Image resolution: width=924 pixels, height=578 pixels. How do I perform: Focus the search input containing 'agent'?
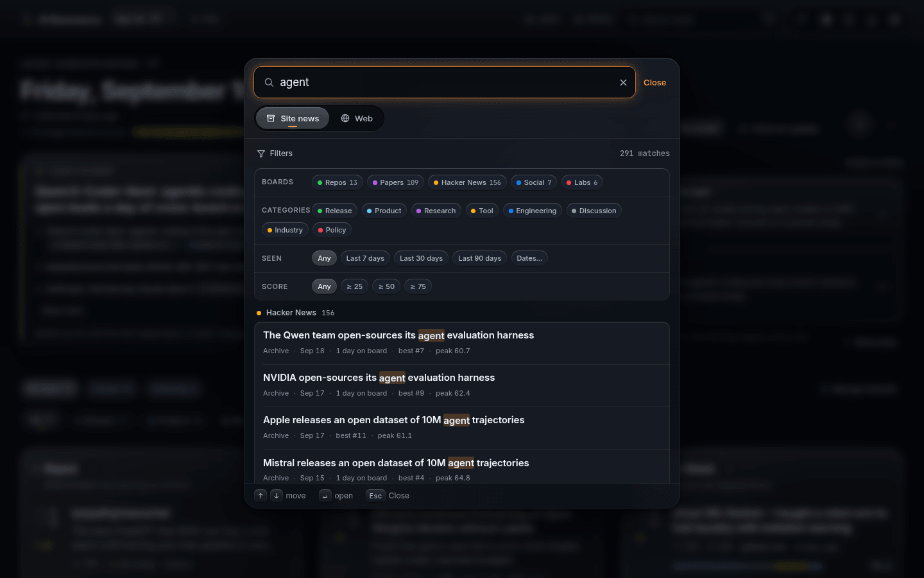coord(445,82)
